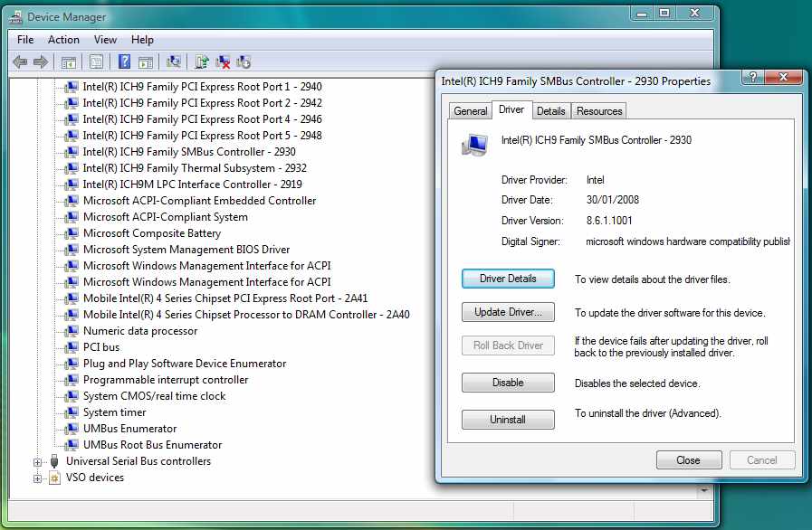Expand the VSO devices node

[x=37, y=478]
